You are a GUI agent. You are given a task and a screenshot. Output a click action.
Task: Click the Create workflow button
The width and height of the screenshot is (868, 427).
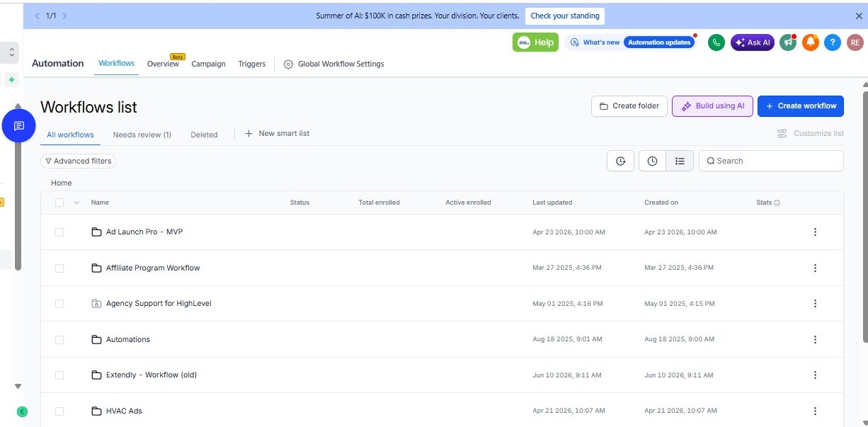[801, 106]
